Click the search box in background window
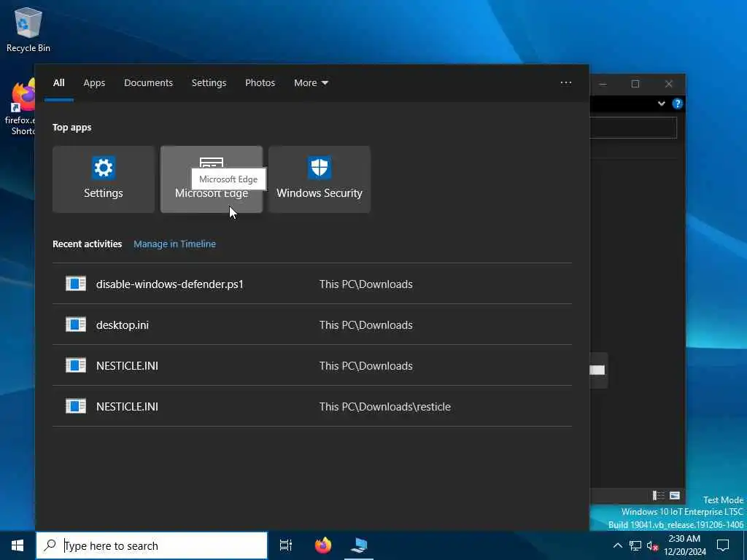Image resolution: width=747 pixels, height=560 pixels. 633,128
